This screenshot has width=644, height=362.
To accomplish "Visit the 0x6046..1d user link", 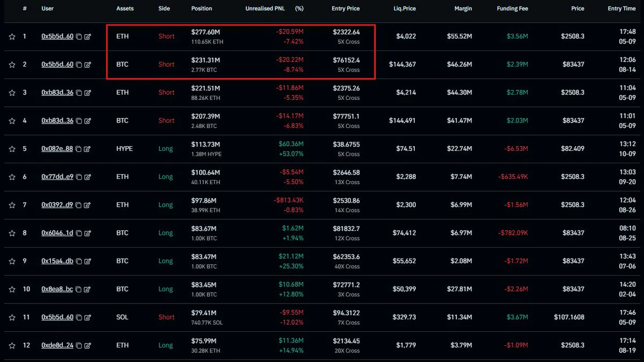I will click(x=57, y=233).
